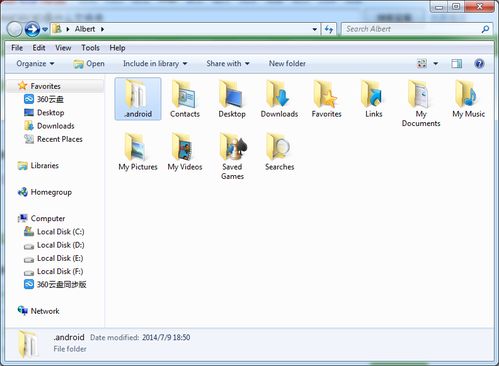The image size is (499, 366).
Task: Open 360云盘同步版 under Computer
Action: tap(55, 284)
